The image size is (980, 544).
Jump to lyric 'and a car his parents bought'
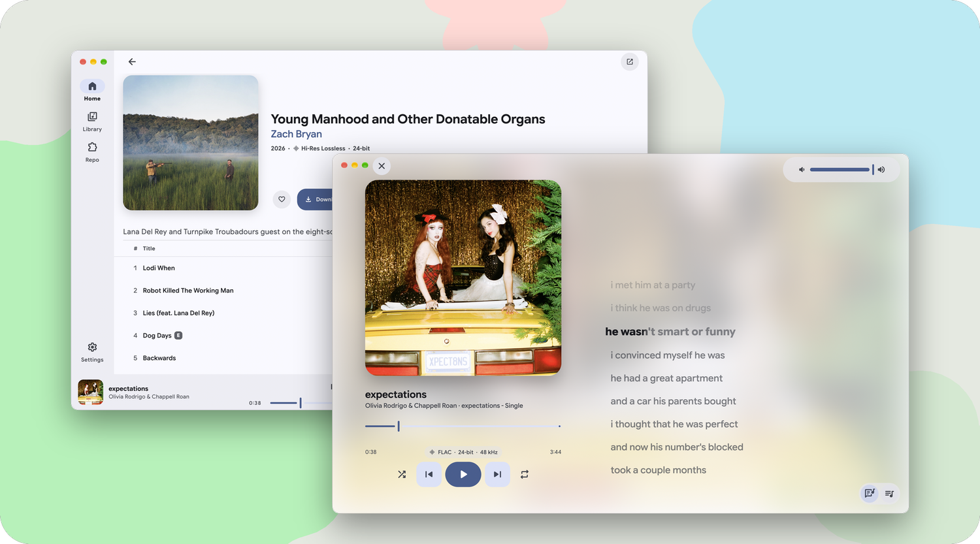673,401
